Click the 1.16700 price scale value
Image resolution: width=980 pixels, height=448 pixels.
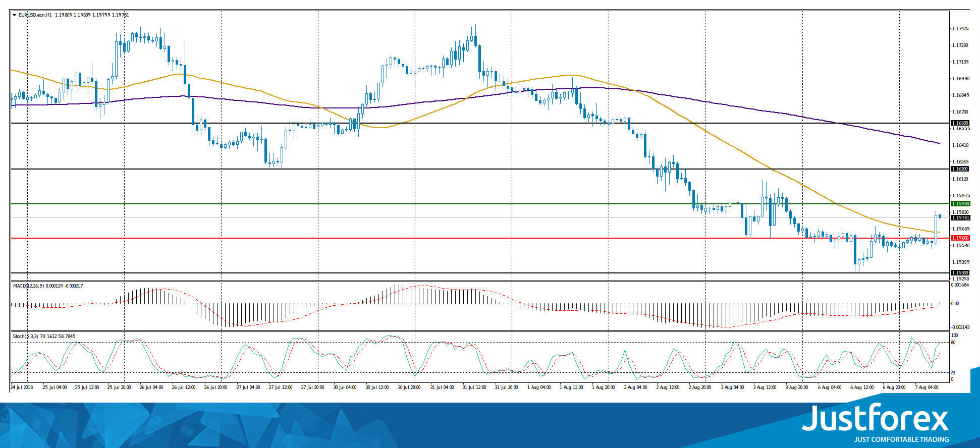pyautogui.click(x=960, y=112)
